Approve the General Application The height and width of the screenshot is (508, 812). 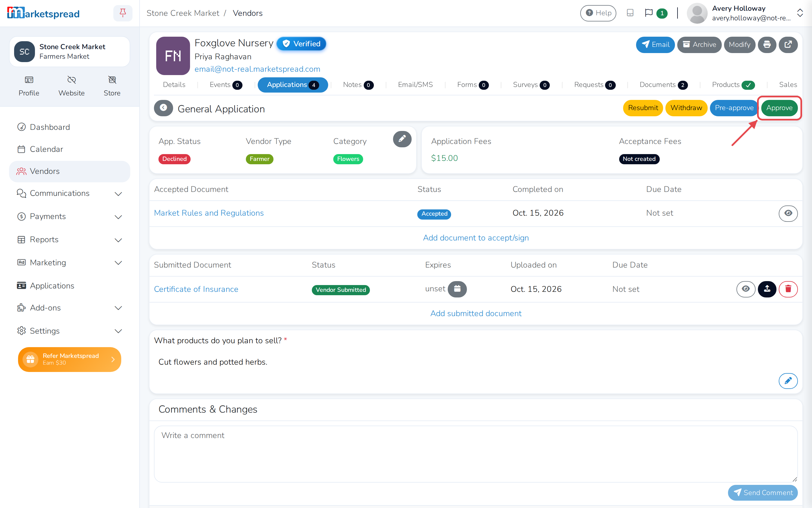779,108
